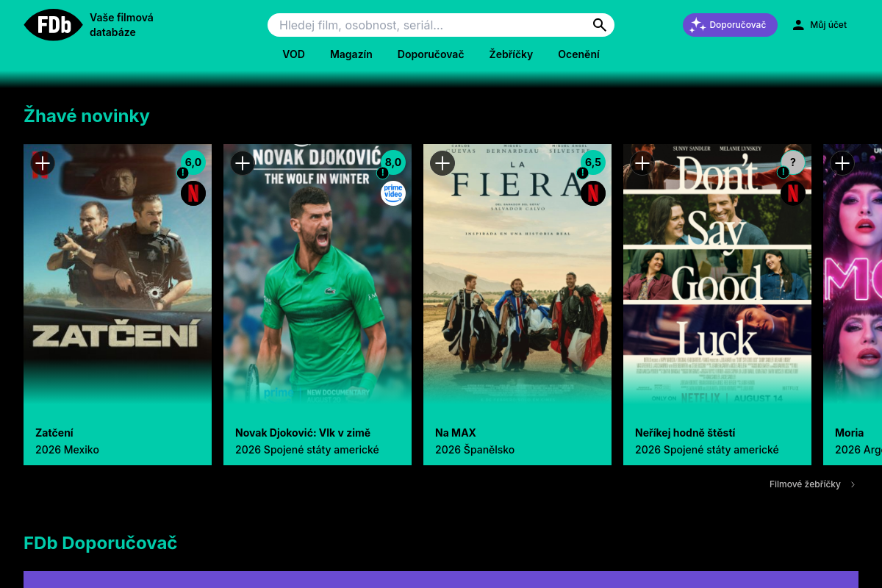Click '2026 Spojené státy americké' under Neříkej hodně štěstí
Screen dimensions: 882x588
pyautogui.click(x=707, y=450)
